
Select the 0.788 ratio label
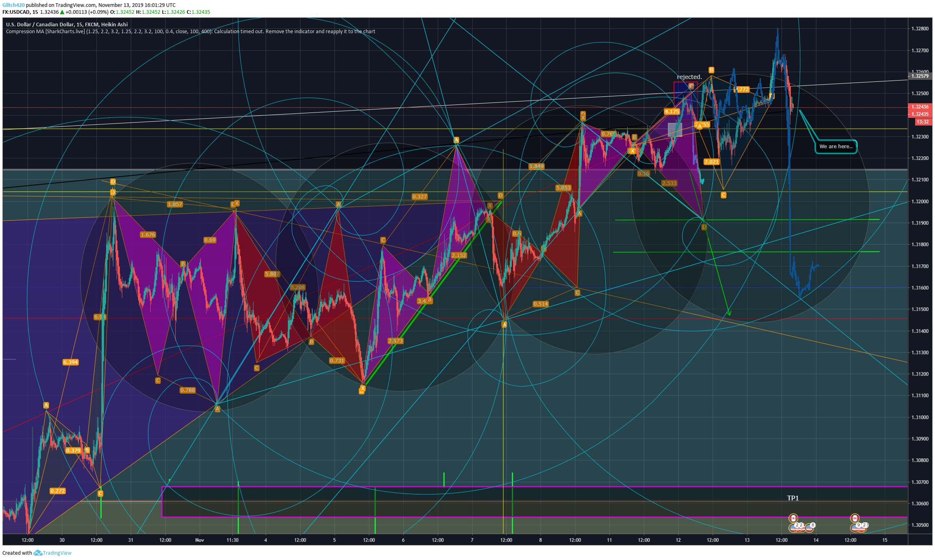tap(187, 390)
